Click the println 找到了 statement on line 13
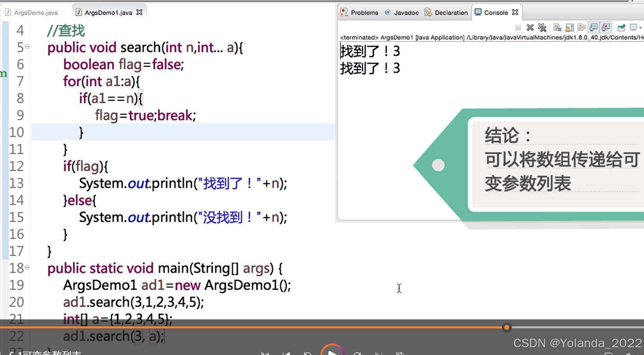Viewport: 644px width, 355px height. 183,183
